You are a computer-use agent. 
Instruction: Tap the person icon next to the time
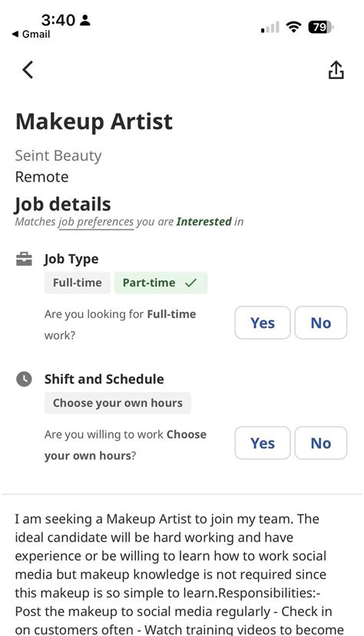[x=84, y=20]
